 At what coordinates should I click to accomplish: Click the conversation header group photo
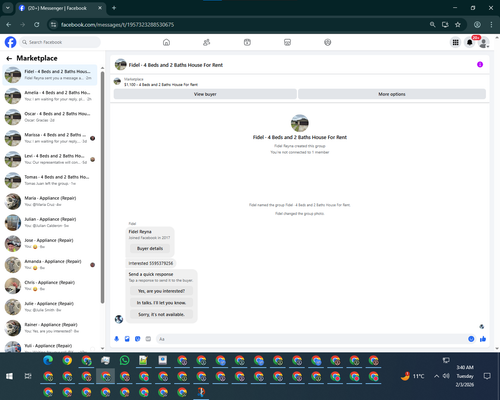[x=121, y=64]
